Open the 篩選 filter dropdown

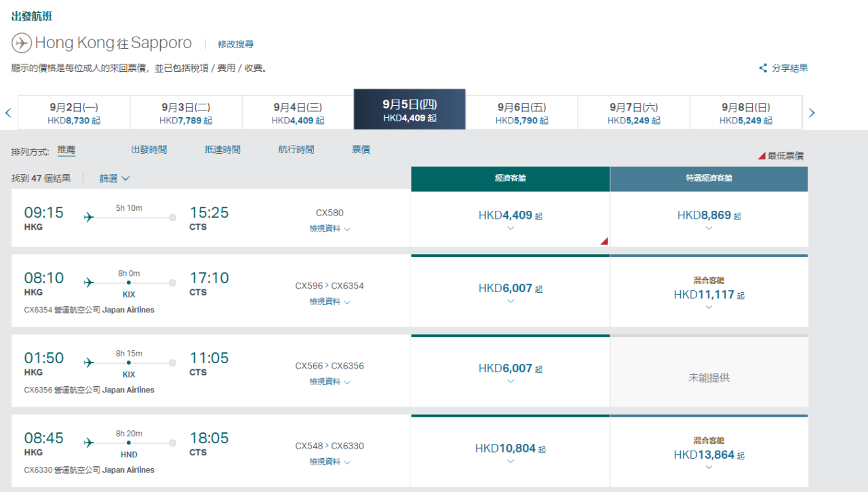[x=115, y=178]
